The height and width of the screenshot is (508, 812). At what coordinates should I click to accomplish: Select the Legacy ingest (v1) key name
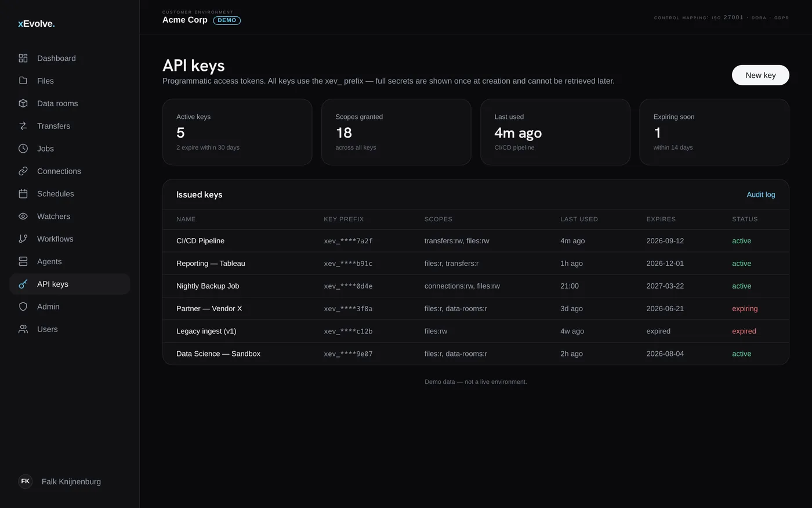tap(206, 332)
